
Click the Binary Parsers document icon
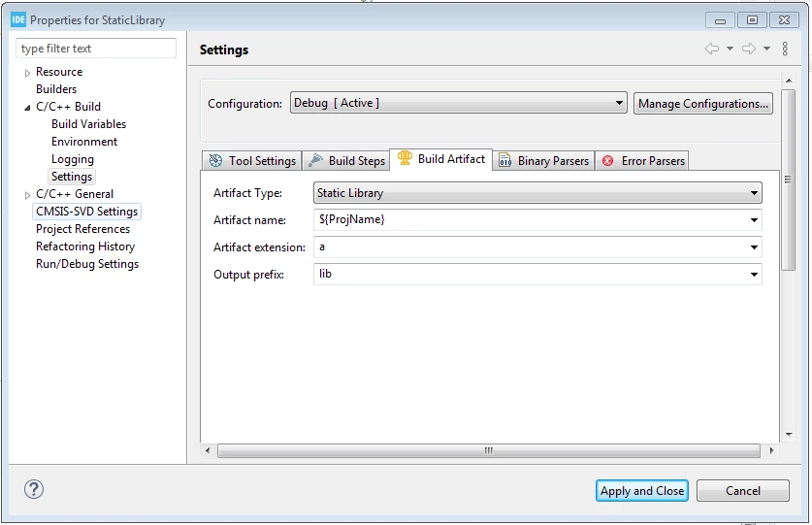pos(504,161)
